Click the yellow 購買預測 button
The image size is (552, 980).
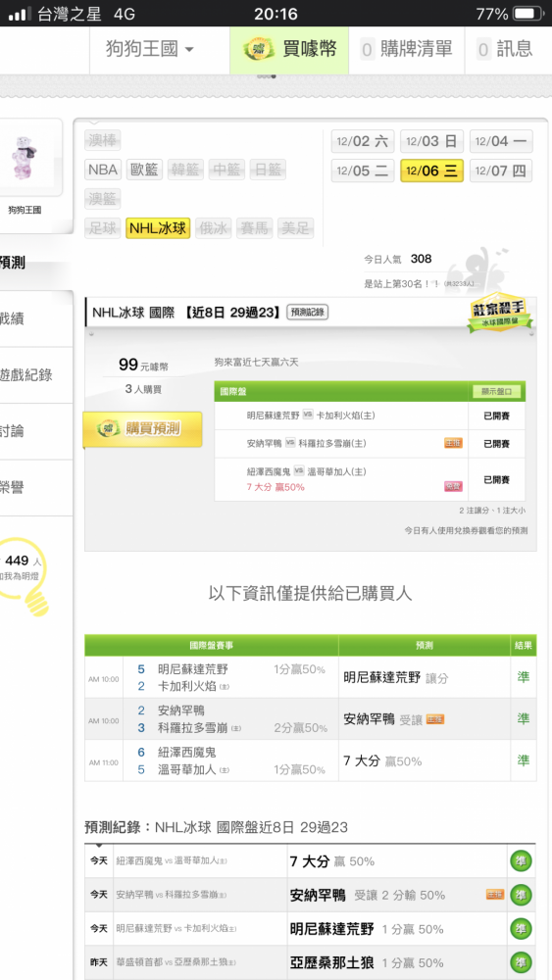142,429
